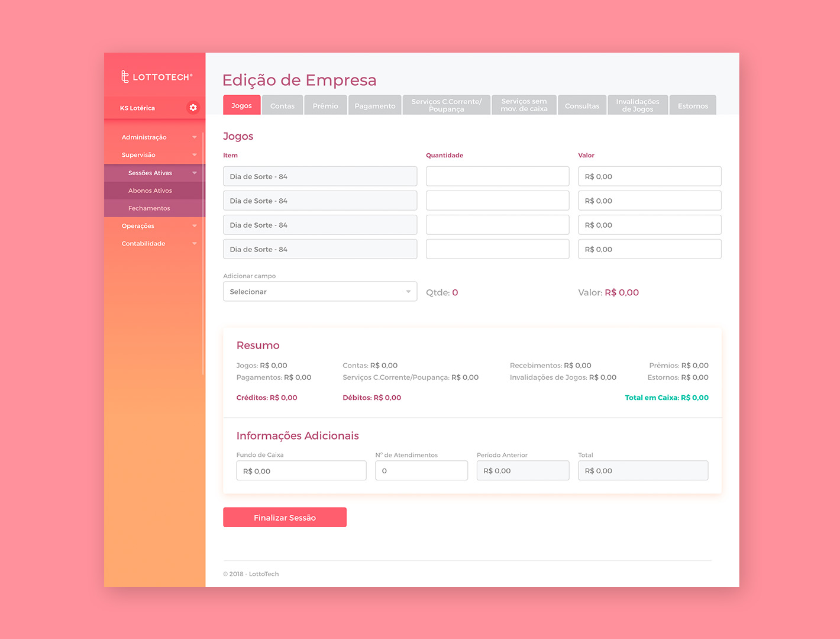Select Abonos Ativos in the sidebar
The image size is (840, 639).
point(150,191)
